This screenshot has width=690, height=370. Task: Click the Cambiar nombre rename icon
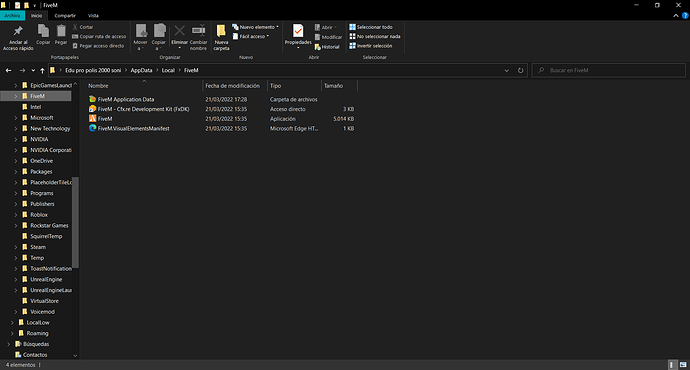(x=198, y=30)
